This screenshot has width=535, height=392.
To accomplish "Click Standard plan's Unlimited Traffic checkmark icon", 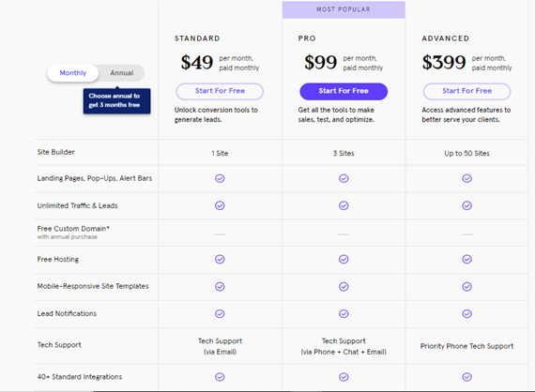I will 220,205.
